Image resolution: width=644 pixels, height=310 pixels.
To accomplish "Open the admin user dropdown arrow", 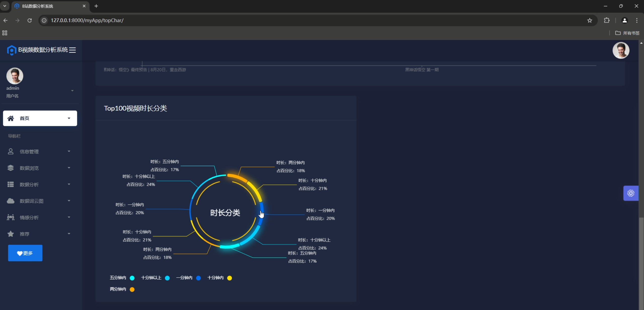I will pos(72,91).
